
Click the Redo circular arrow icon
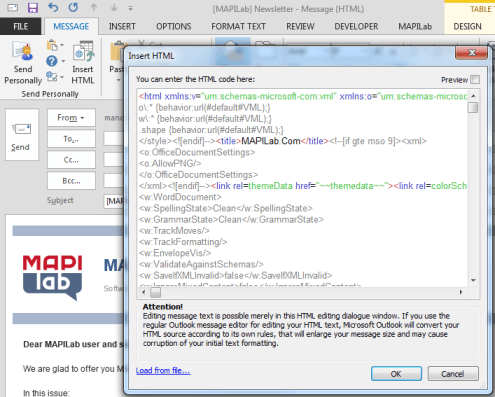coord(73,7)
